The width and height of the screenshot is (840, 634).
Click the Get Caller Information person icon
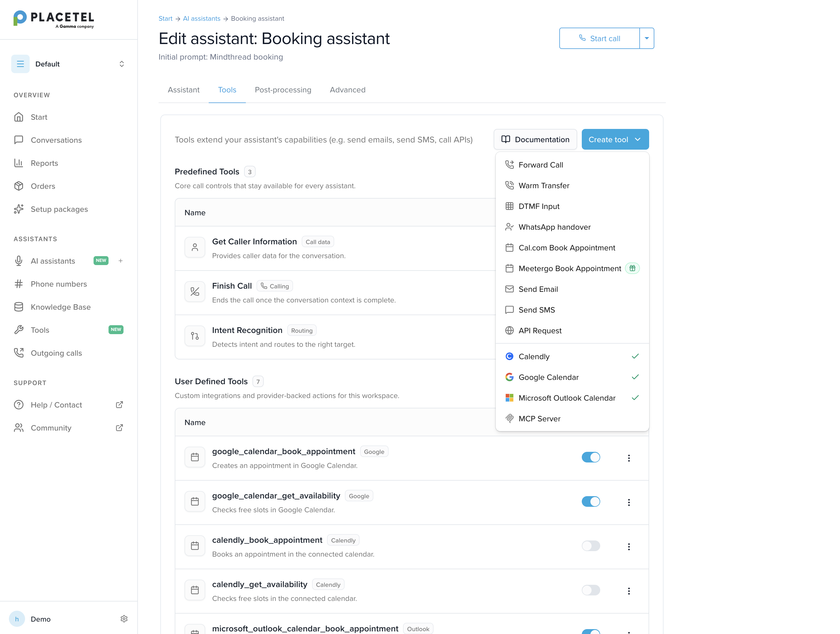[195, 247]
